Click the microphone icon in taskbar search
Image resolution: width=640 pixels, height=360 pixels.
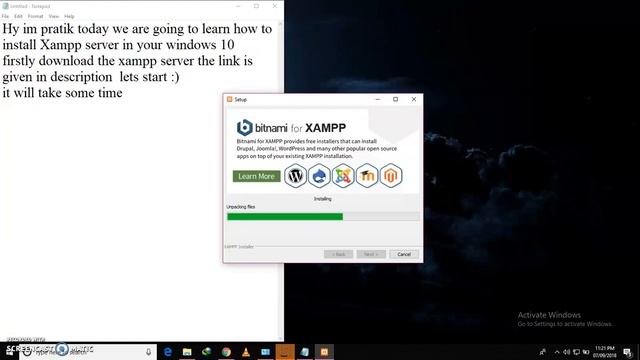(x=149, y=352)
